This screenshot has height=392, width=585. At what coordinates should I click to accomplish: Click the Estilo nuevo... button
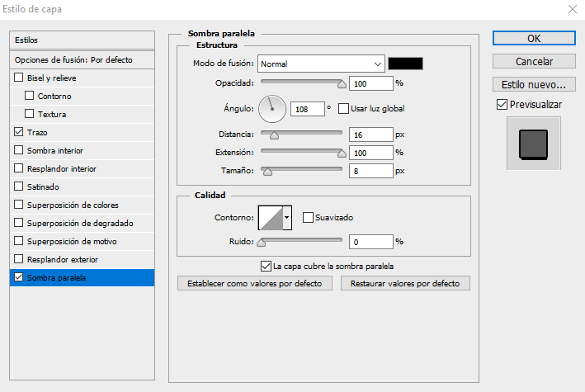(534, 84)
